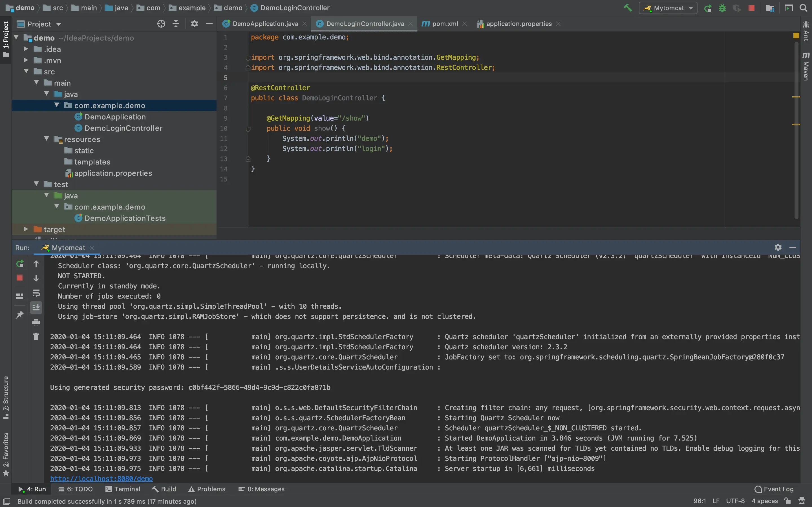Toggle scroll to end in Run console
Image resolution: width=812 pixels, height=507 pixels.
(x=36, y=307)
